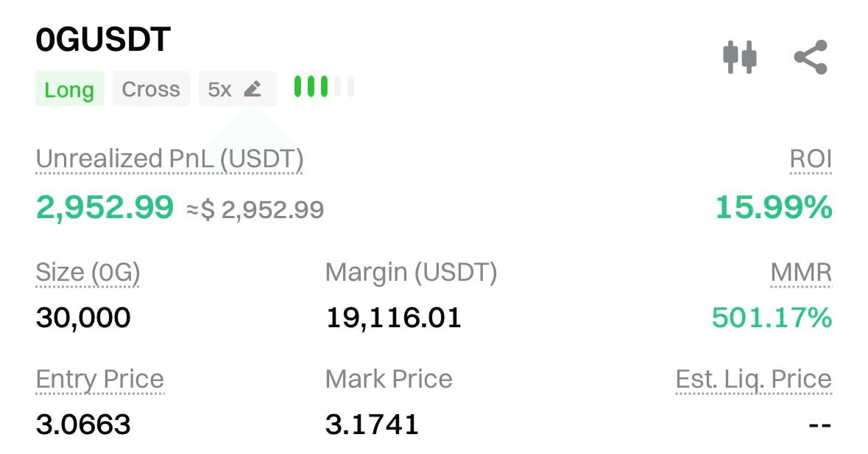The image size is (868, 454).
Task: Open the candlestick chart icon
Action: [x=739, y=57]
